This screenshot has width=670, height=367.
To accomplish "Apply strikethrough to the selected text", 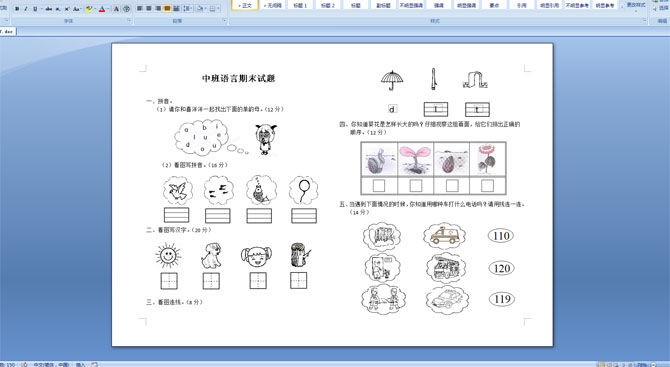I will [x=49, y=9].
